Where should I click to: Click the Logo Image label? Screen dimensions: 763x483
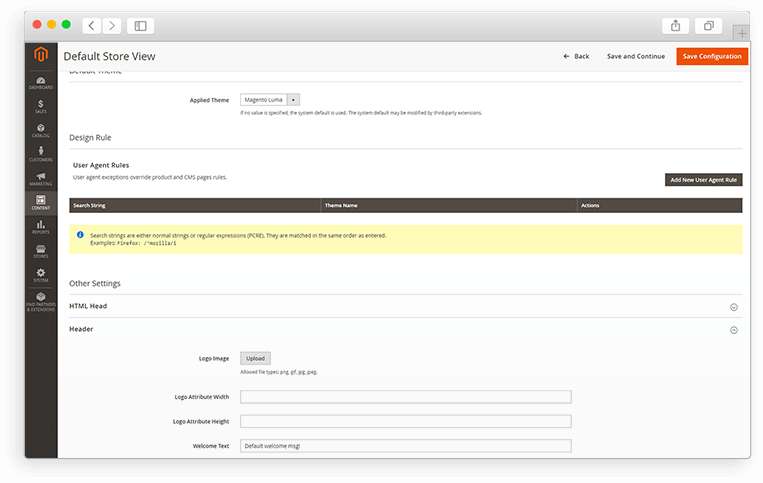click(214, 358)
